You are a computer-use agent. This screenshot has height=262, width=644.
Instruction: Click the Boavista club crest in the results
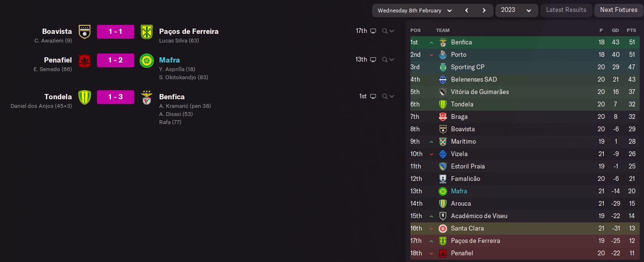point(85,31)
